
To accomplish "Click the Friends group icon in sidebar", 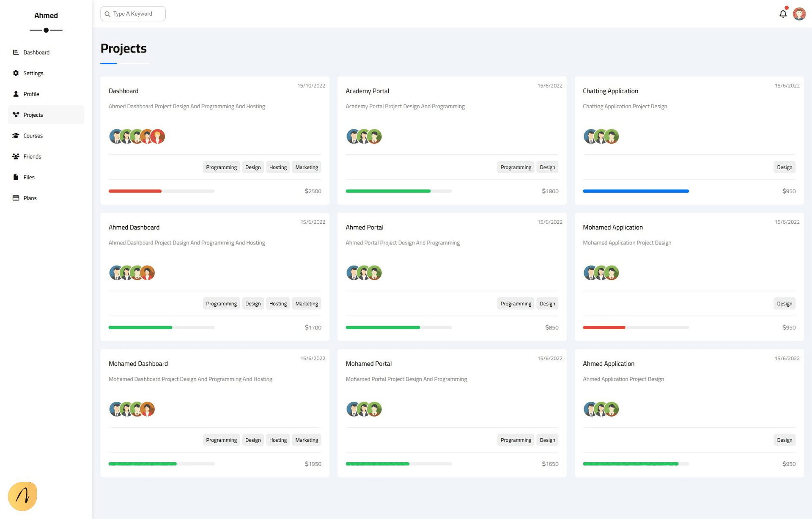I will tap(16, 156).
